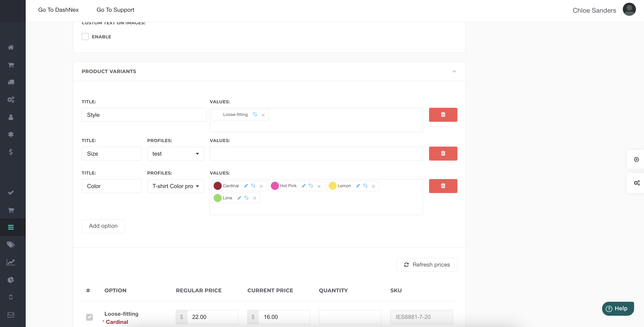Go To DashNex menu link

tap(58, 10)
